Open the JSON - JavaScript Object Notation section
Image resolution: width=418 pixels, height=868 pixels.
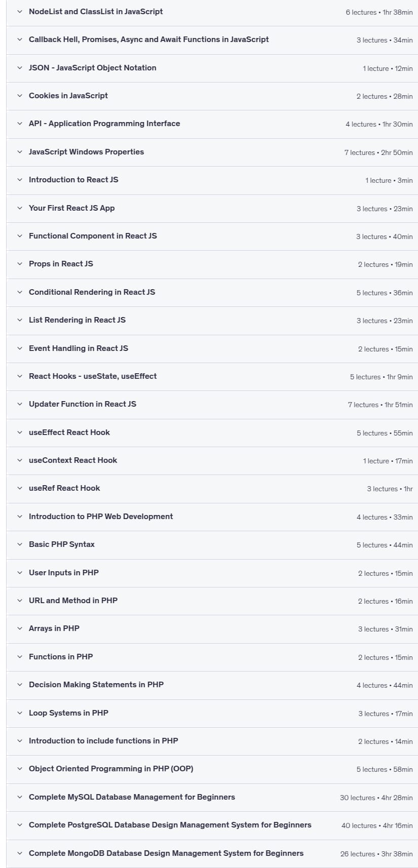point(212,68)
